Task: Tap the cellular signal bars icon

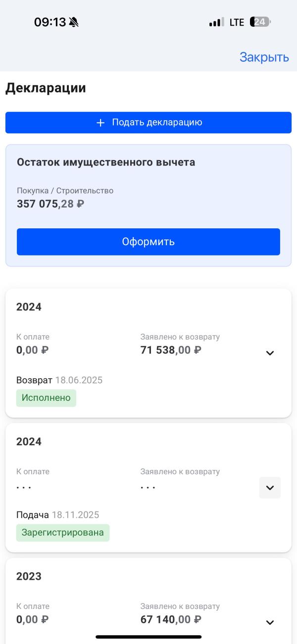Action: (x=216, y=22)
